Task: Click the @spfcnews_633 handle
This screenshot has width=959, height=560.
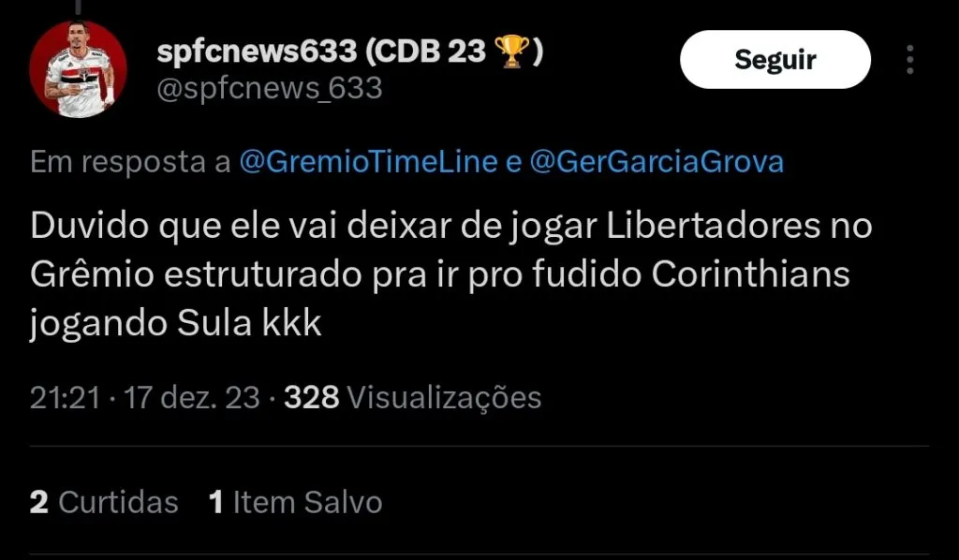Action: [270, 89]
